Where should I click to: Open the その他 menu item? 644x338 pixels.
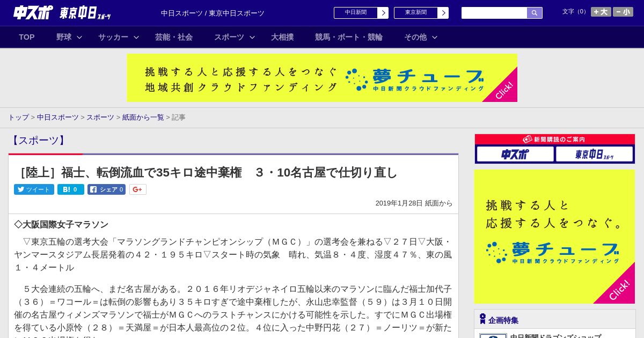415,37
